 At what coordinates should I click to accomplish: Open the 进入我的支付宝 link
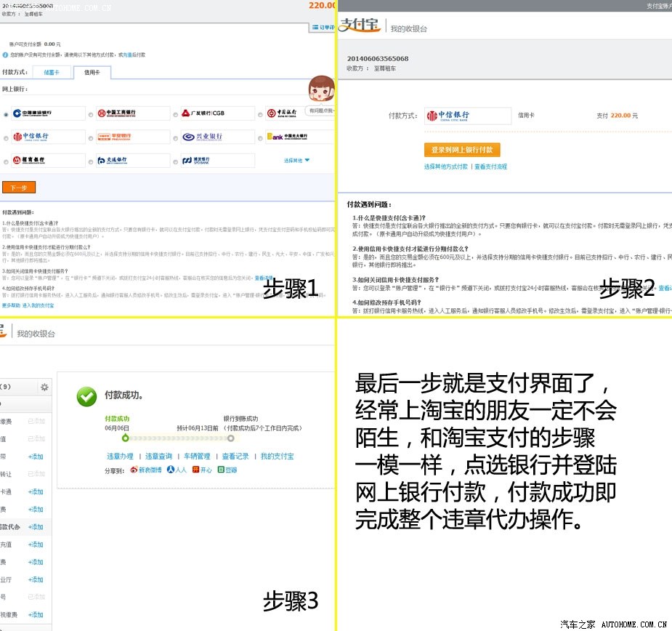pos(39,305)
